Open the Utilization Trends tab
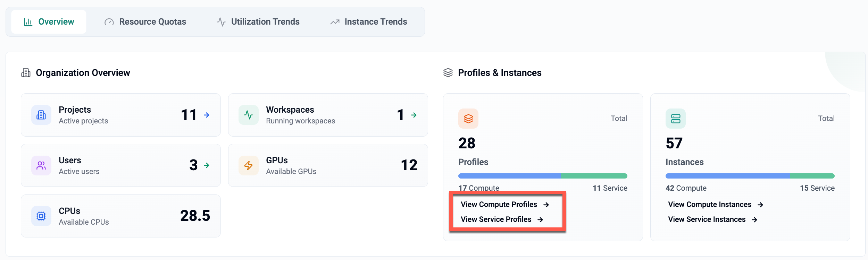 (258, 22)
